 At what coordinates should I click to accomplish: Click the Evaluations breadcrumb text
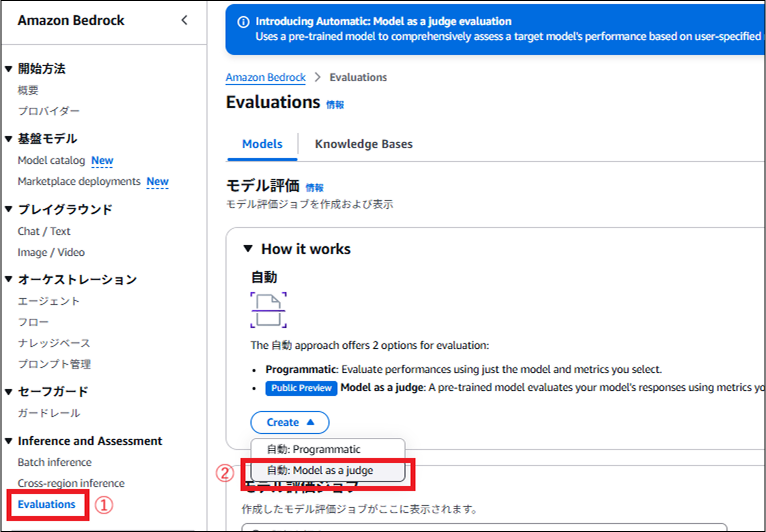coord(358,77)
